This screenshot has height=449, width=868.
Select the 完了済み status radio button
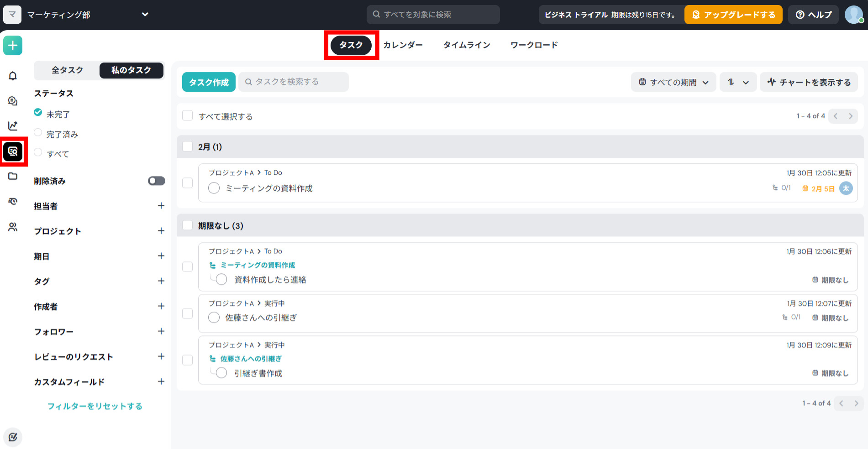click(x=38, y=133)
